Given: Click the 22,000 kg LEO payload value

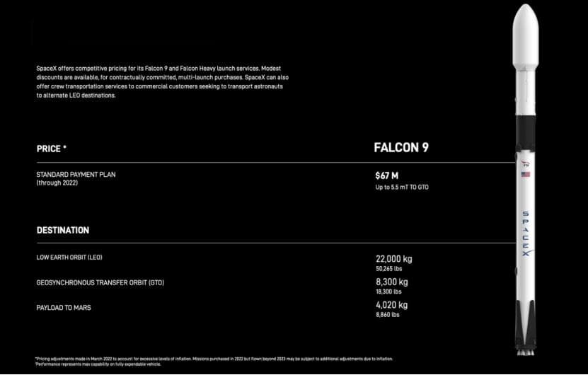Looking at the screenshot, I should [x=393, y=259].
